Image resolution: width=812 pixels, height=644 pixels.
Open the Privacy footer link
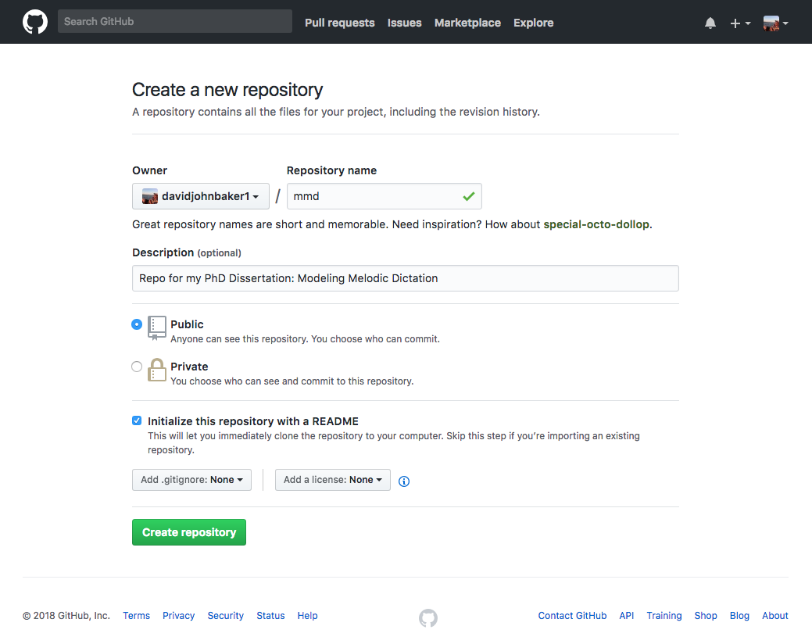[179, 616]
